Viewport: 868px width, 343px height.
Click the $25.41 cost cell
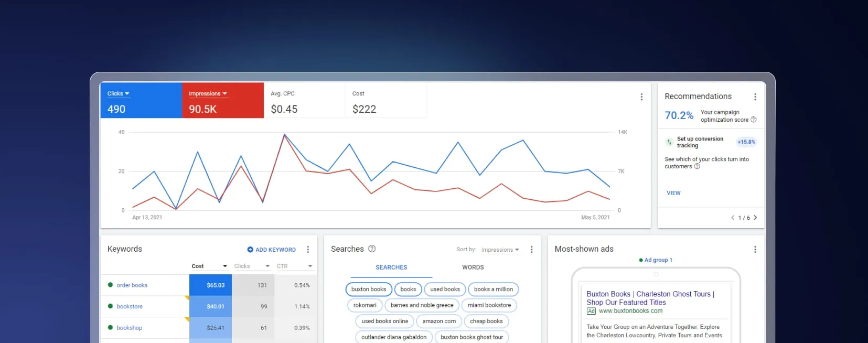coord(210,328)
